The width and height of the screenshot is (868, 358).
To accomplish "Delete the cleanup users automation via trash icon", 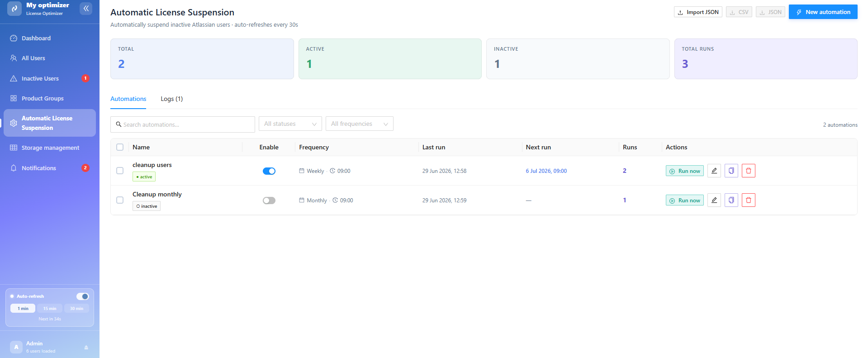I will 749,171.
